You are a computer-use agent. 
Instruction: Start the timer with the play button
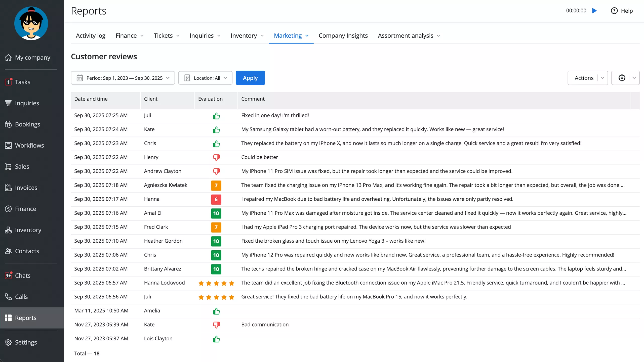(x=594, y=11)
